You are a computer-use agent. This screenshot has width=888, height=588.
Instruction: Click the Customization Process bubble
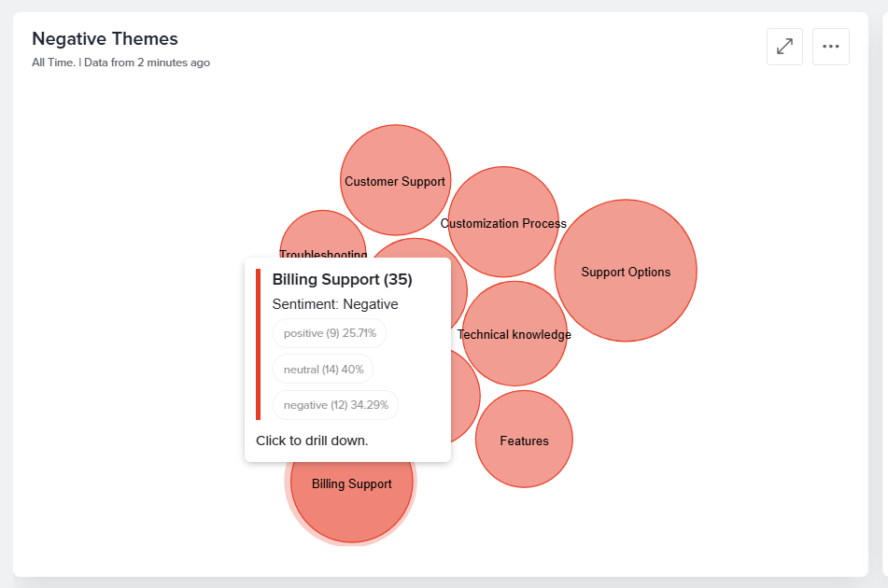[503, 222]
